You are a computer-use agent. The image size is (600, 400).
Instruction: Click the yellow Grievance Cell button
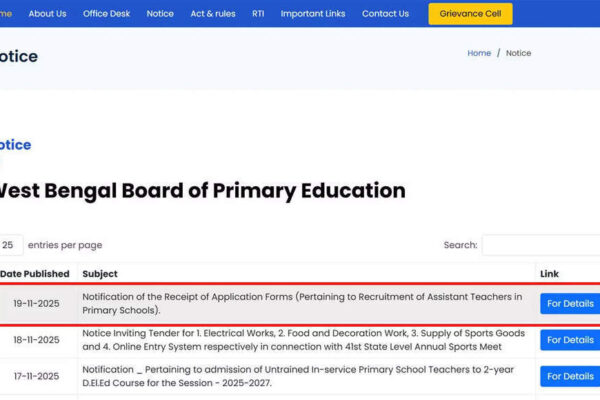[x=470, y=14]
